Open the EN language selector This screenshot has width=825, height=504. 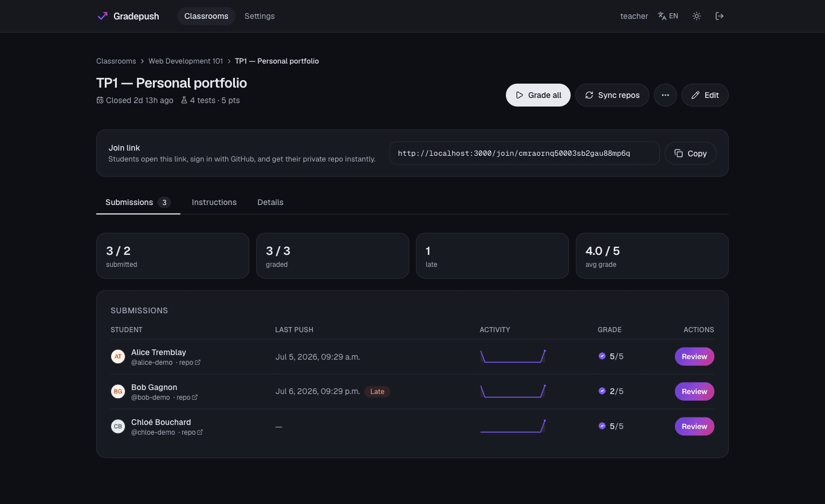point(668,16)
